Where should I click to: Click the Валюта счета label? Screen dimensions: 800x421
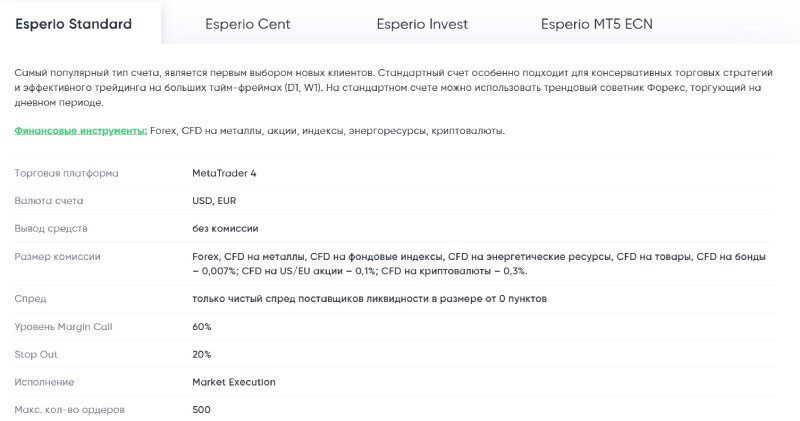tap(48, 201)
